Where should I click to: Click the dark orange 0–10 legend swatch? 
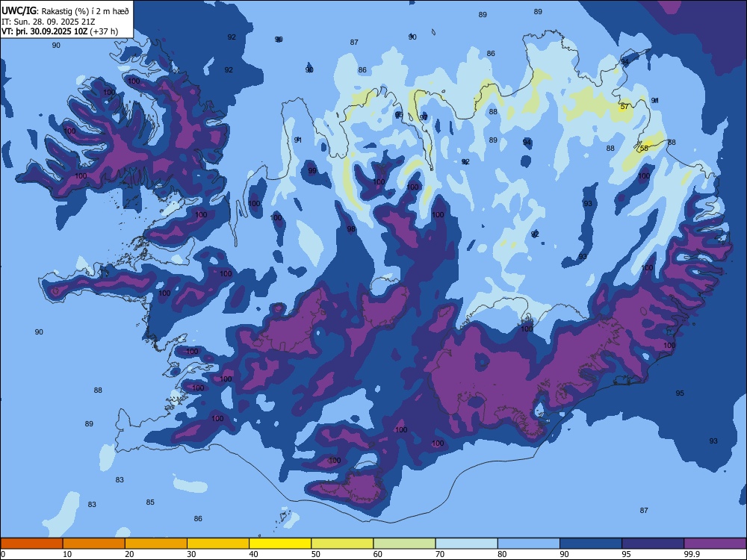tap(31, 544)
